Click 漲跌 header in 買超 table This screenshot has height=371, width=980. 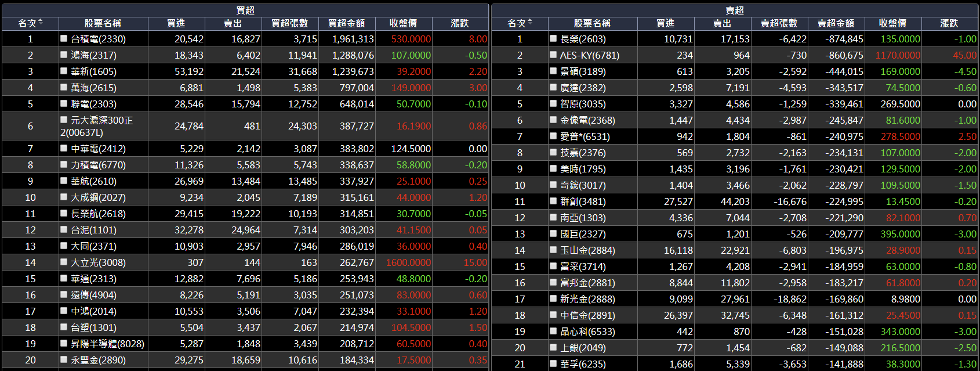(460, 23)
